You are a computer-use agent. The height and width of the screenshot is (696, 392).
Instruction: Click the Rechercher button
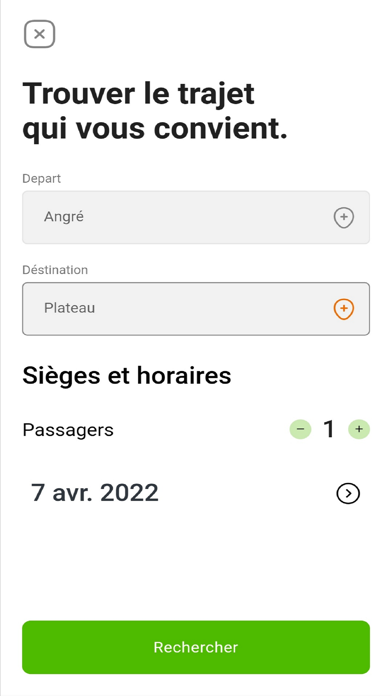pyautogui.click(x=196, y=647)
